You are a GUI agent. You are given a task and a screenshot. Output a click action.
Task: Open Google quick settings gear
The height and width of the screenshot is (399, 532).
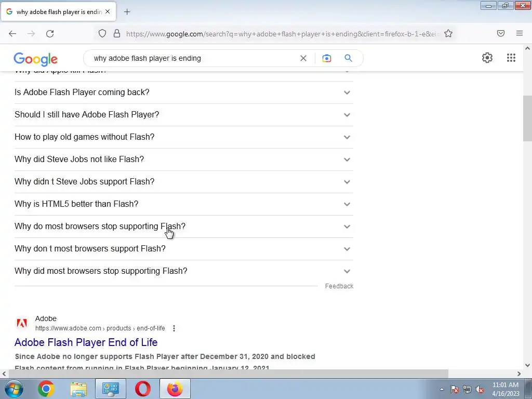click(487, 58)
